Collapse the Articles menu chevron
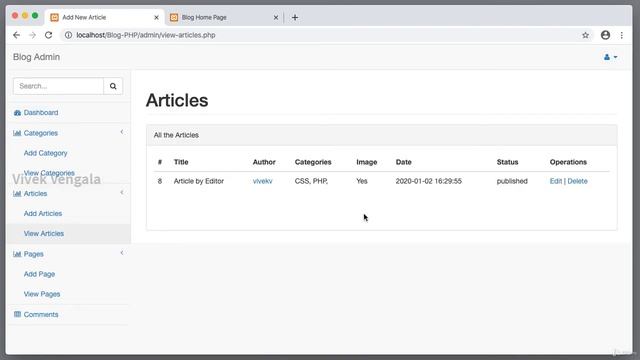 click(122, 192)
